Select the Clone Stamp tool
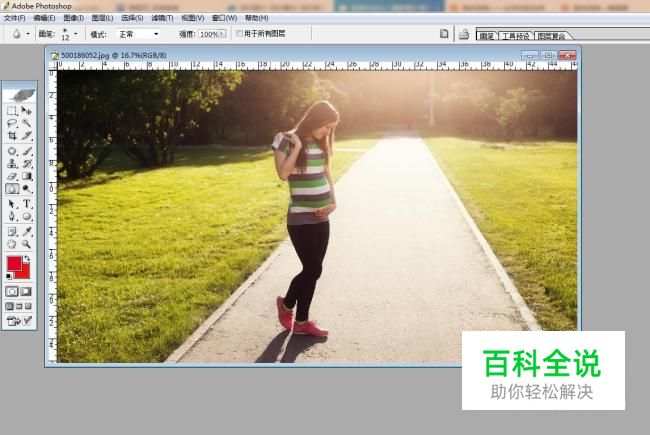 (x=12, y=164)
